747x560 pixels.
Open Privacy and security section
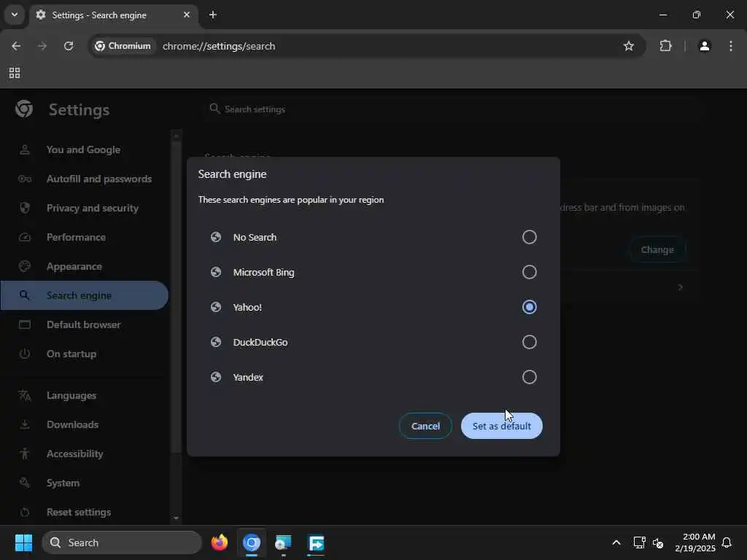point(83,208)
